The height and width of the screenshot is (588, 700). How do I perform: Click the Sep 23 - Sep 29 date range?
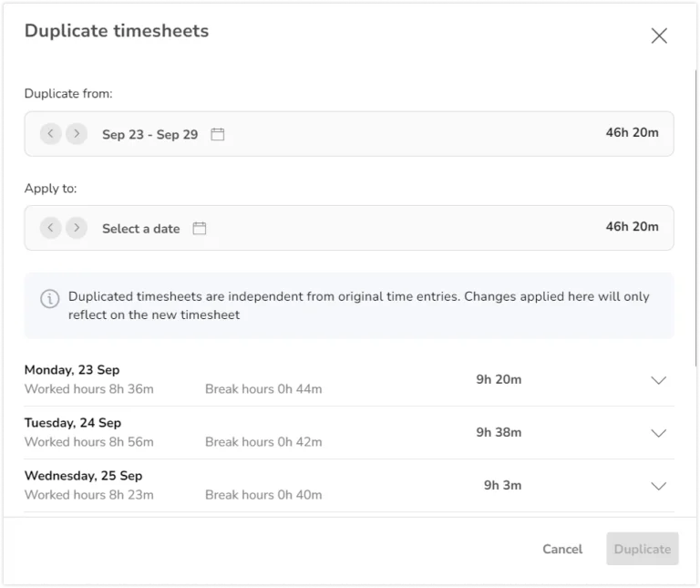click(x=150, y=134)
